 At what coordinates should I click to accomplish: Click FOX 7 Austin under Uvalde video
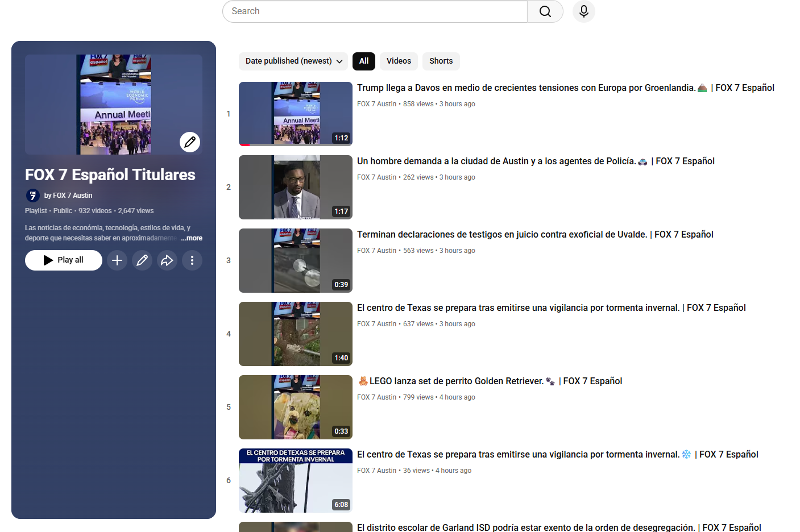376,251
